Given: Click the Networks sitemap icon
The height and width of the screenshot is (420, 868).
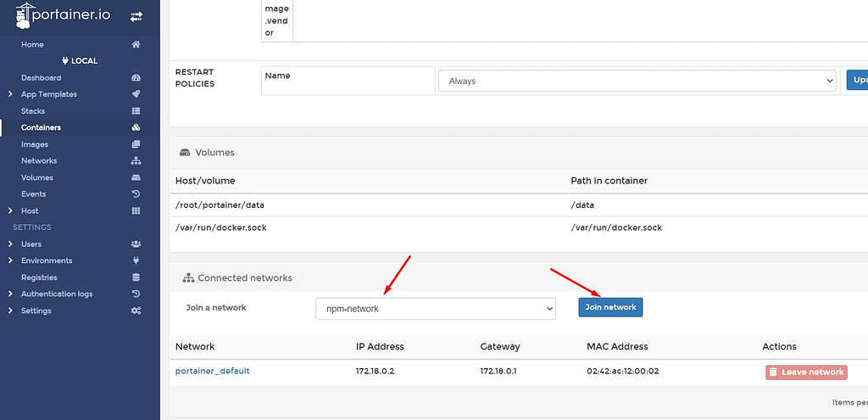Looking at the screenshot, I should tap(136, 160).
